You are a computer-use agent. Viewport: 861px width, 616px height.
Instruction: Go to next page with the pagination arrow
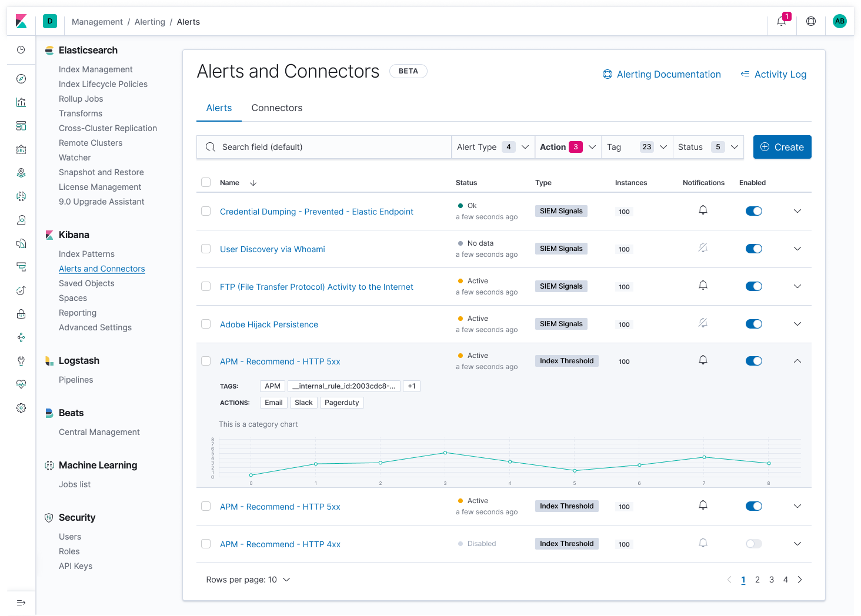coord(800,580)
